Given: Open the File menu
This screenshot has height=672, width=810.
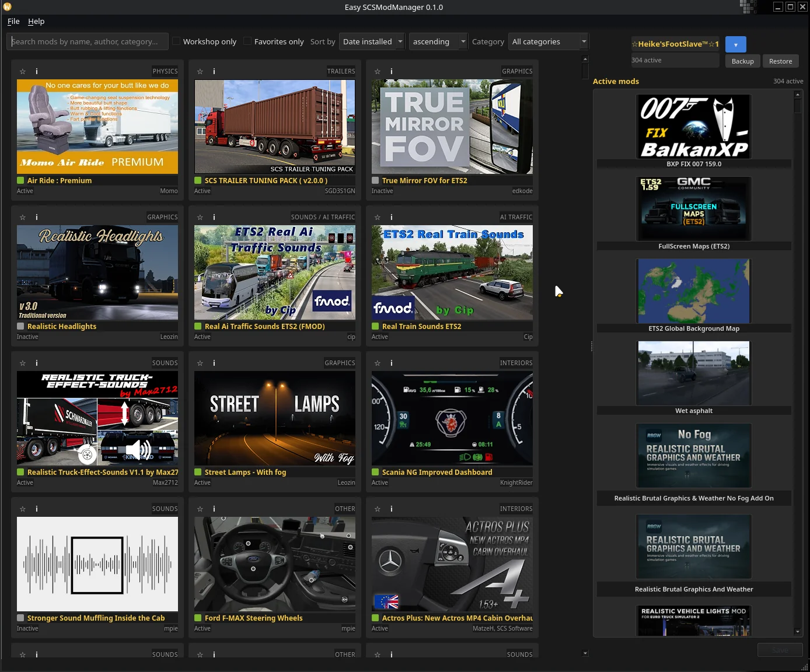Looking at the screenshot, I should click(13, 21).
